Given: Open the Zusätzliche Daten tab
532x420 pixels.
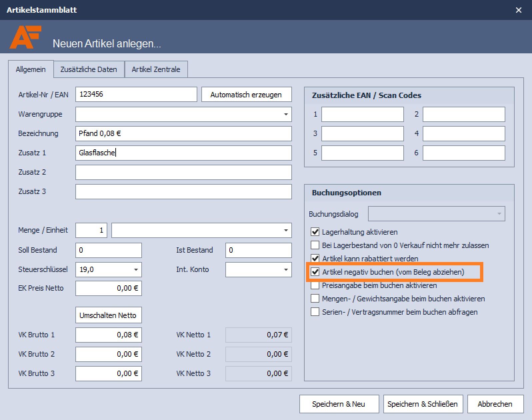Looking at the screenshot, I should [89, 69].
